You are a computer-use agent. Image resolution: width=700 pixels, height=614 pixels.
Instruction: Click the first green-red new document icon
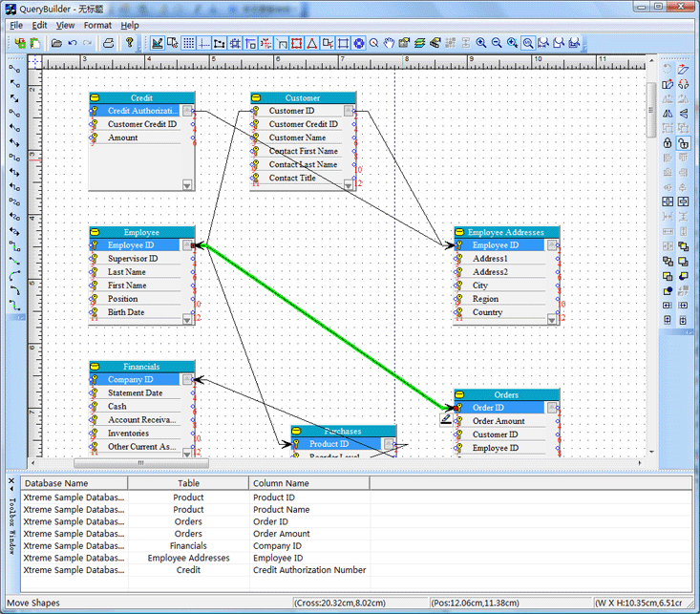coord(20,43)
